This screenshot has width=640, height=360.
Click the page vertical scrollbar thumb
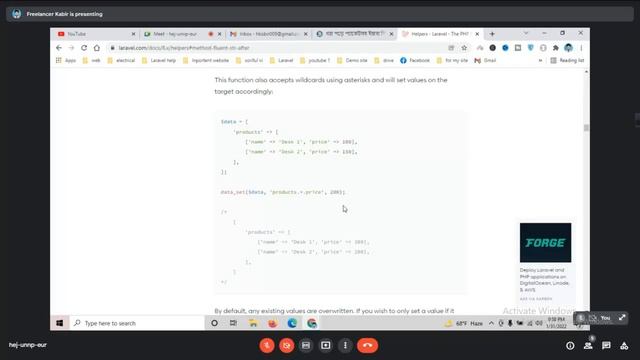587,128
